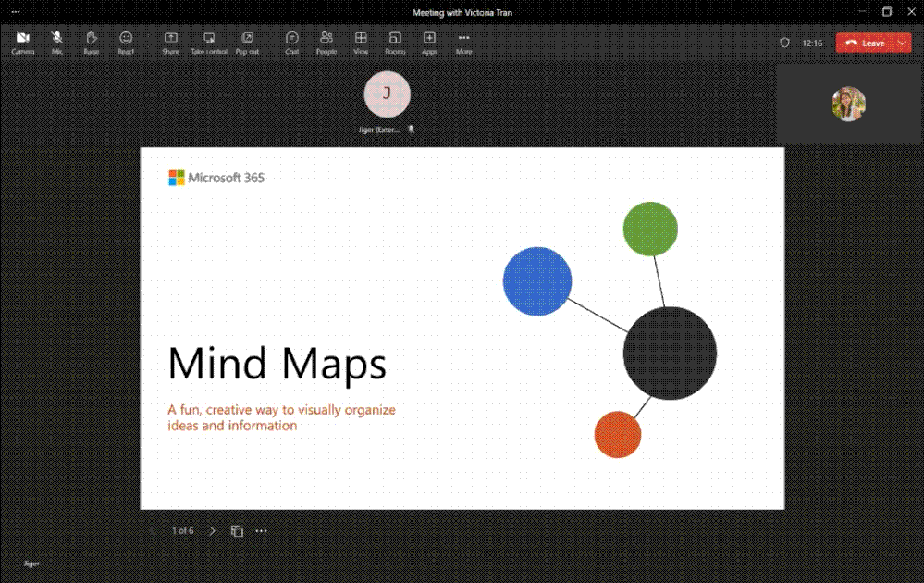Expand the Leave options dropdown arrow
Viewport: 924px width, 583px height.
pos(902,43)
